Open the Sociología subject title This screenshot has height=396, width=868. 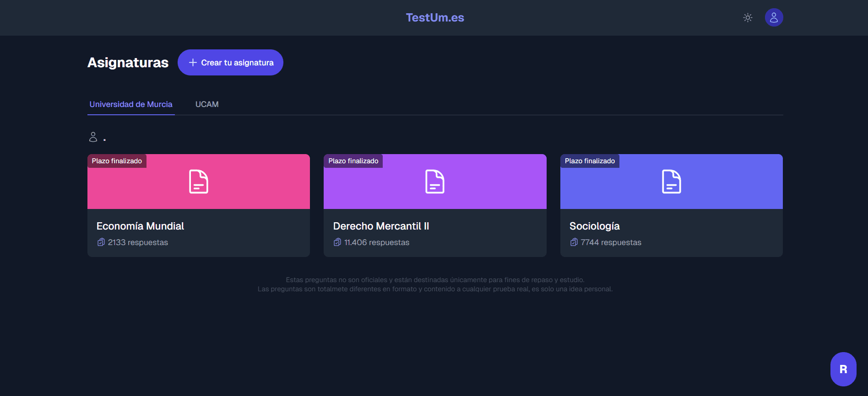tap(594, 226)
